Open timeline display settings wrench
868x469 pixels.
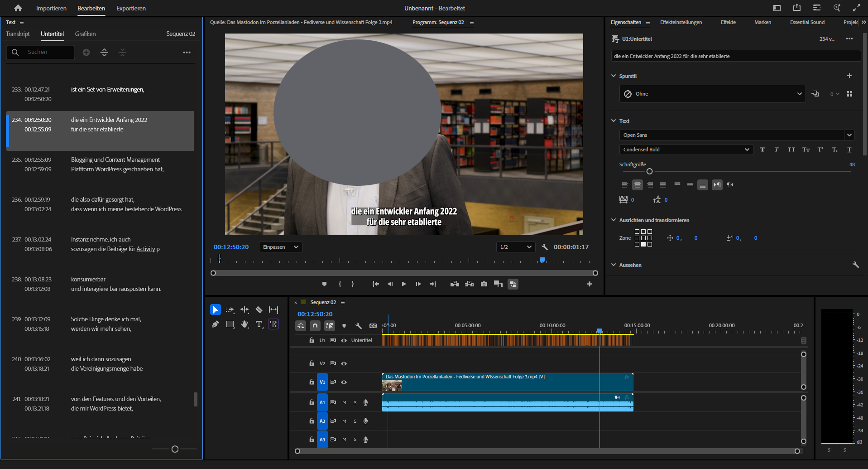point(359,325)
